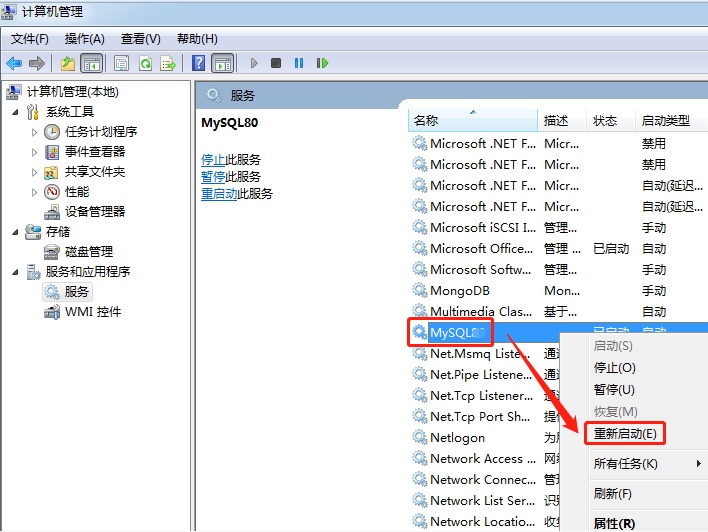
Task: Click the 暂停 this service link
Action: 213,177
